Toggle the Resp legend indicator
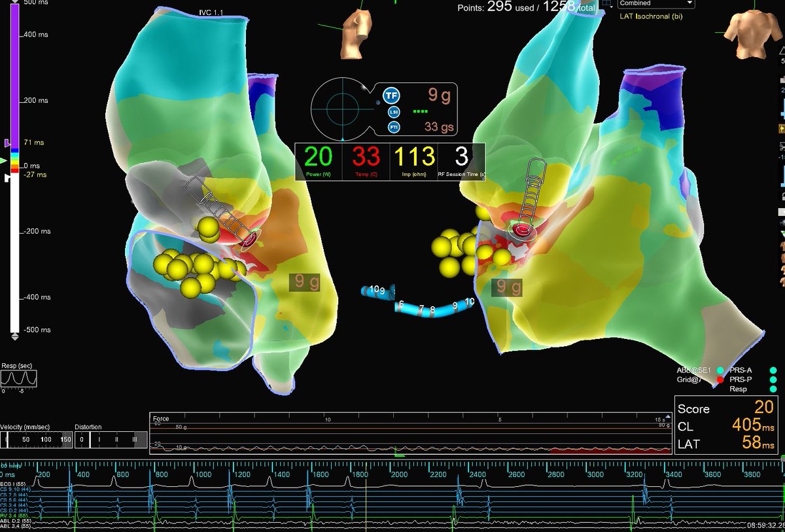 [x=773, y=389]
